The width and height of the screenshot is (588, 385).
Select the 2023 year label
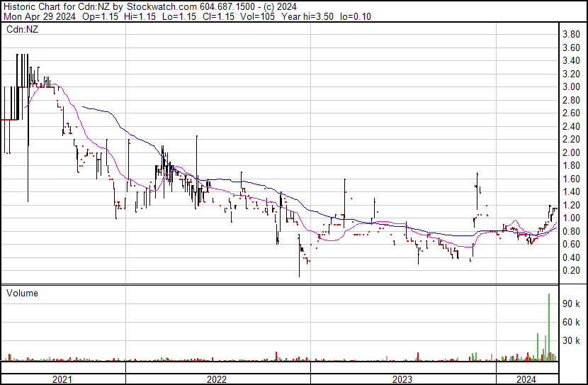pos(402,379)
